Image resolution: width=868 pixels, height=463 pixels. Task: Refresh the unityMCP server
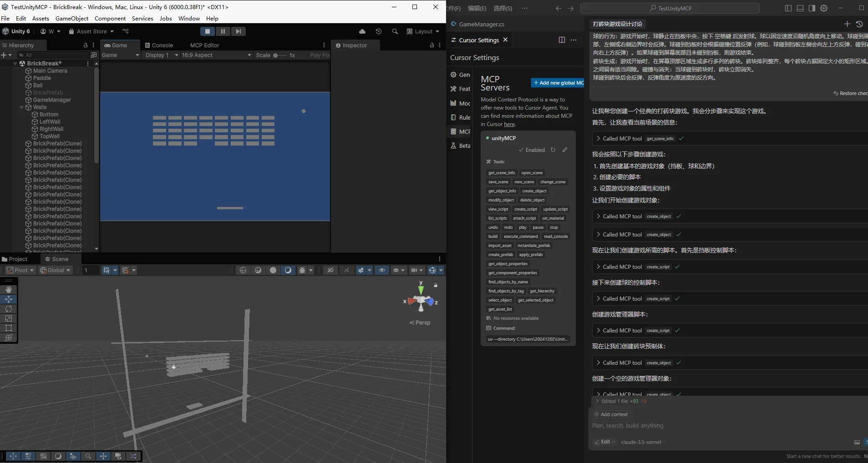tap(553, 150)
